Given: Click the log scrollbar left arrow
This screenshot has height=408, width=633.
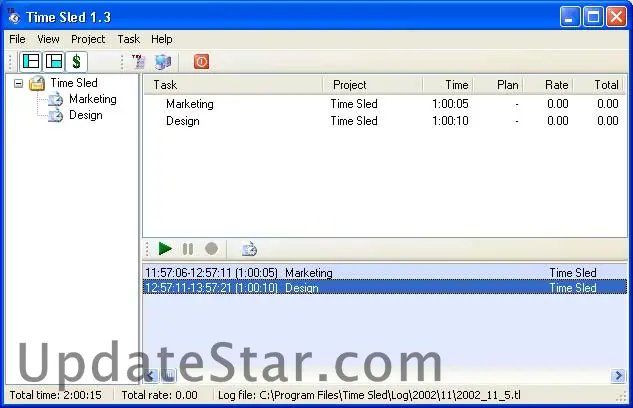Looking at the screenshot, I should pyautogui.click(x=151, y=376).
